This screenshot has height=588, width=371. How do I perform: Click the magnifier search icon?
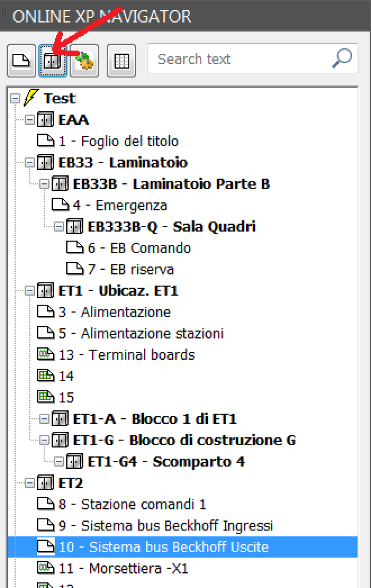(342, 58)
